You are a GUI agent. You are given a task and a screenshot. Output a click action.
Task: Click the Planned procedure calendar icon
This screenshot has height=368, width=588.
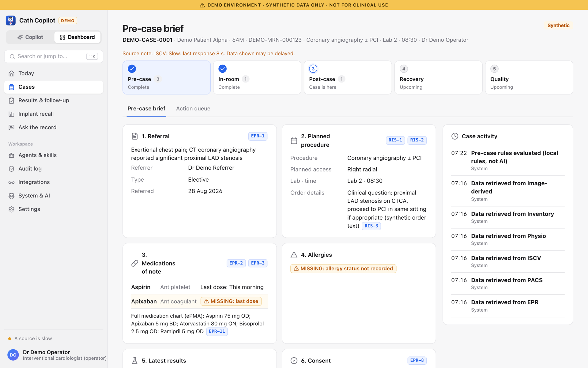[x=294, y=141]
